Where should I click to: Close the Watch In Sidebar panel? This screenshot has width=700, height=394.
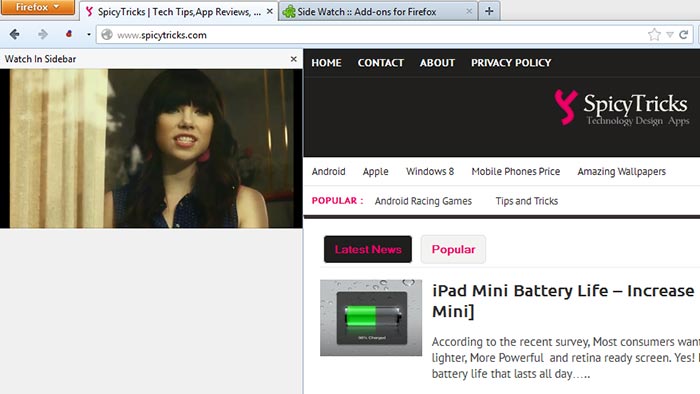[x=293, y=59]
